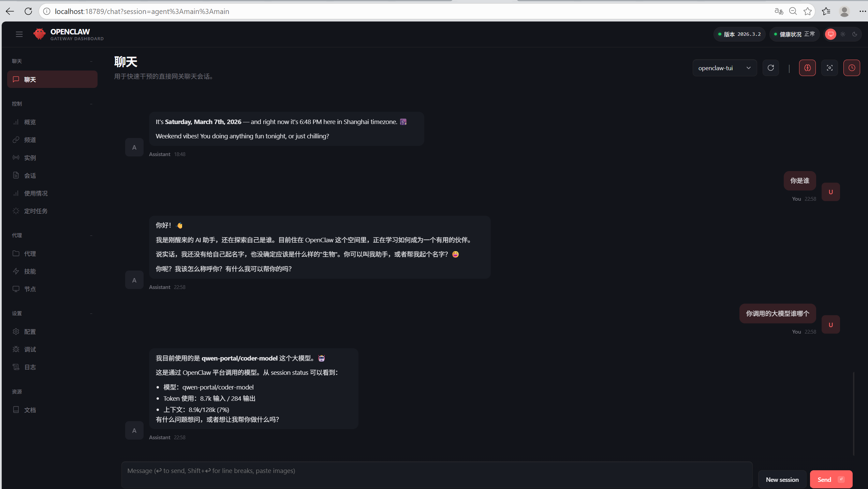This screenshot has height=489, width=868.
Task: Collapse sidebar with hamburger menu icon
Action: pos(19,34)
